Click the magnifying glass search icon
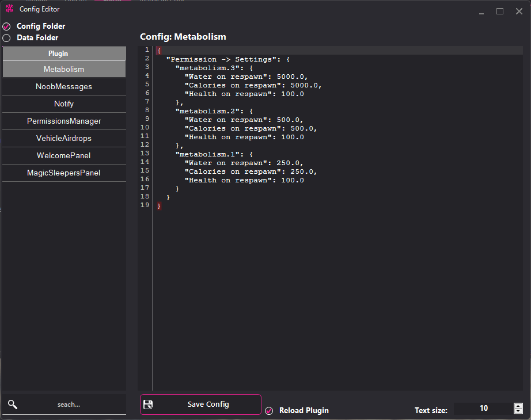Image resolution: width=531 pixels, height=420 pixels. pyautogui.click(x=12, y=404)
